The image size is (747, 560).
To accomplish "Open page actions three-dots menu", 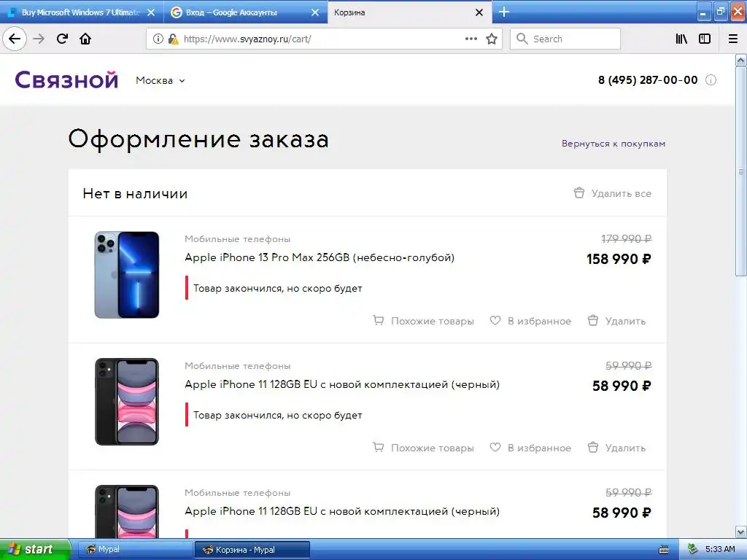I will 471,39.
